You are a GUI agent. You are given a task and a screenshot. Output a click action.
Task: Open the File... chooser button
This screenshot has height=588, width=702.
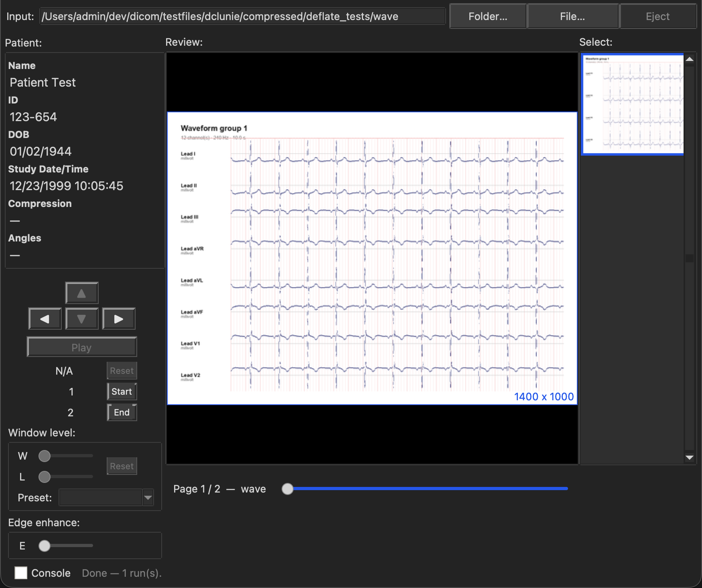click(572, 16)
